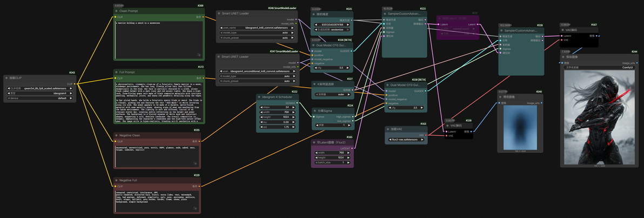Click the GUIDER output dot on node #226
The width and height of the screenshot is (644, 218).
[352, 51]
